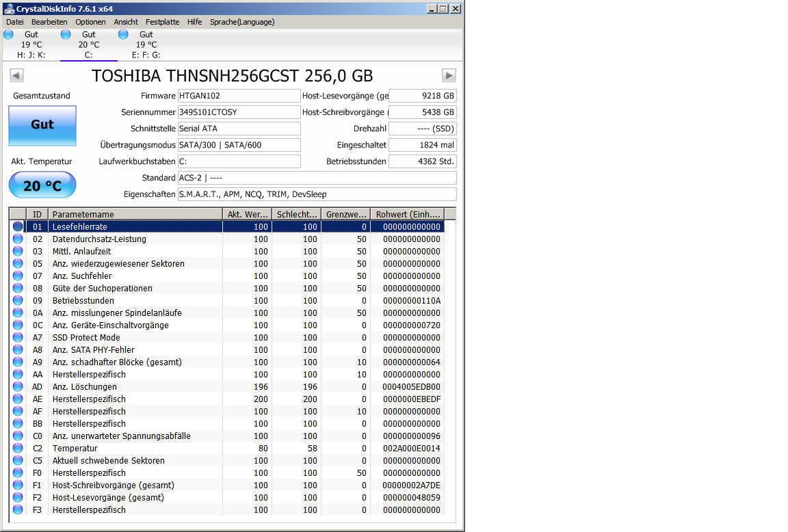
Task: Click the Eingeschaltet value 1824 mal
Action: [x=423, y=145]
